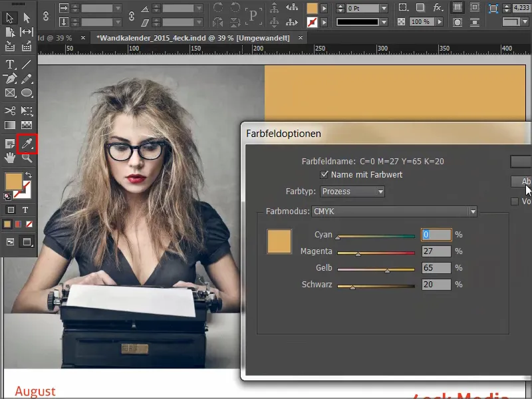Activate the Scissors tool
This screenshot has width=532, height=399.
pos(10,110)
